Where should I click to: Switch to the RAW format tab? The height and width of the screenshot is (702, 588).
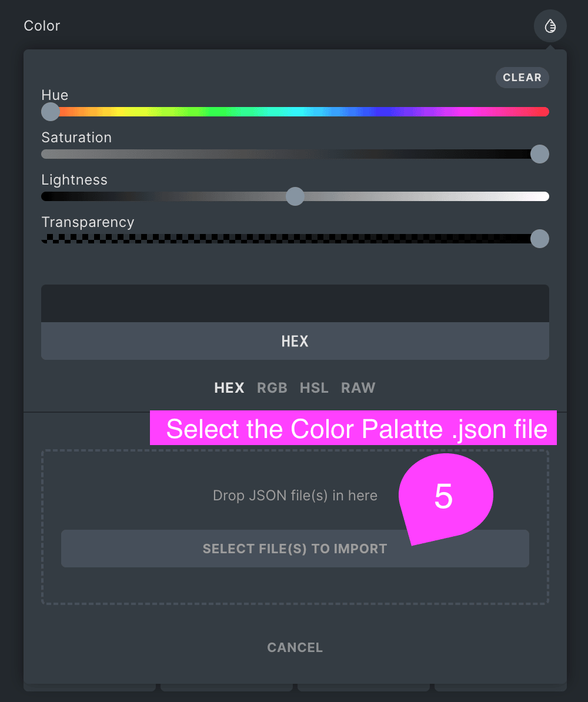point(358,387)
